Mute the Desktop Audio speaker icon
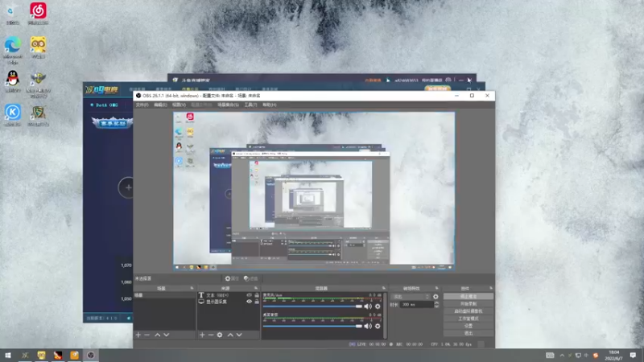Screen dimensions: 644x362 (368, 326)
